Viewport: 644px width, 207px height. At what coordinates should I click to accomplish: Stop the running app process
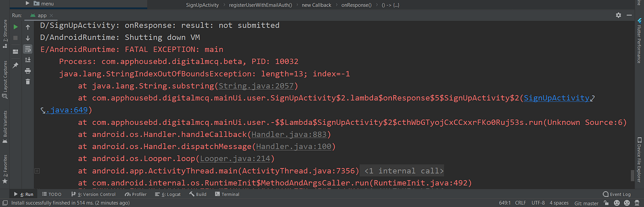[16, 38]
